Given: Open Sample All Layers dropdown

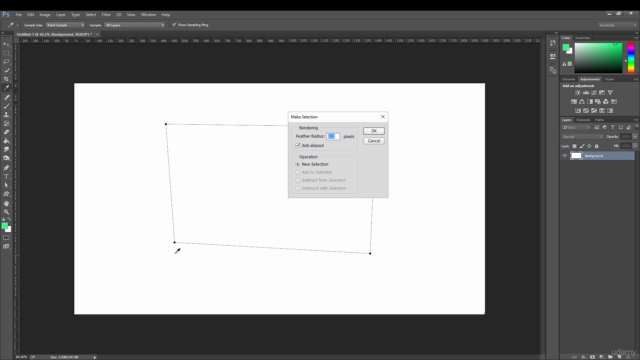Looking at the screenshot, I should (134, 25).
